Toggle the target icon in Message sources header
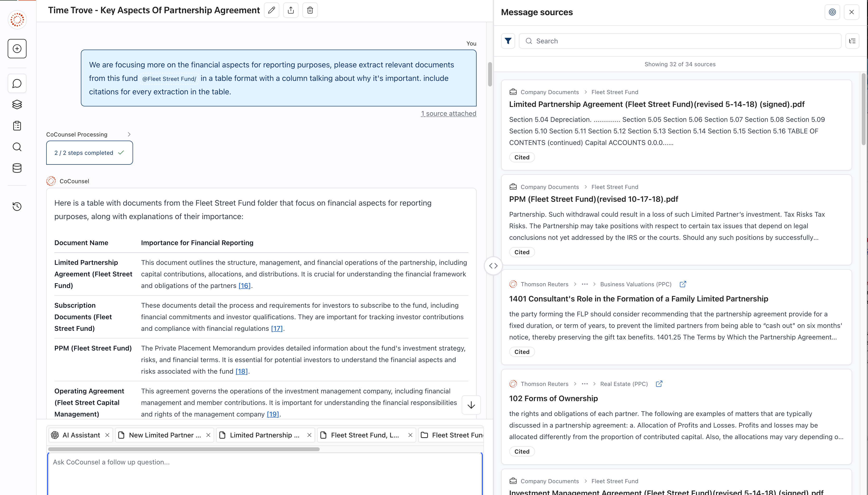The image size is (868, 495). pyautogui.click(x=832, y=12)
